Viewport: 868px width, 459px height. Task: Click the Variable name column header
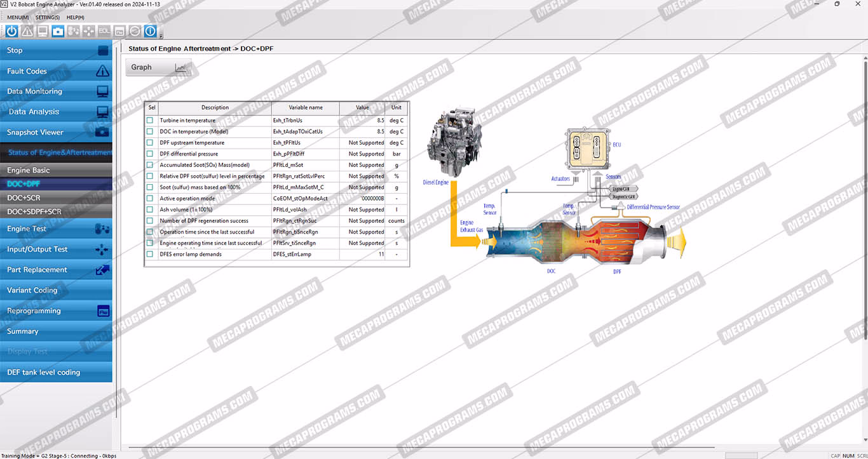306,108
